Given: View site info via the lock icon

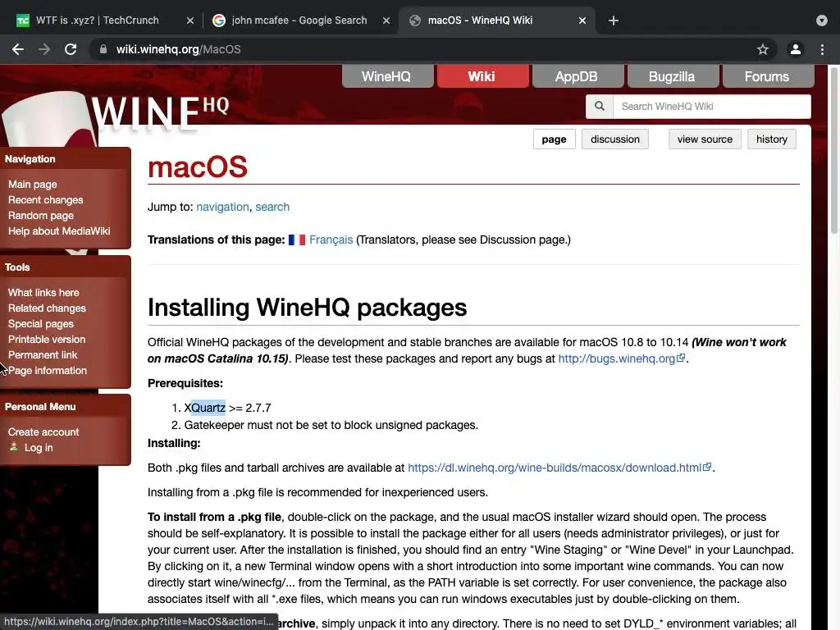Looking at the screenshot, I should (103, 49).
